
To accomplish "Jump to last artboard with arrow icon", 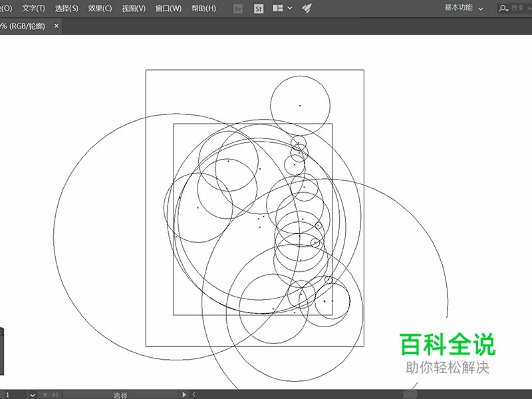I will pos(56,394).
